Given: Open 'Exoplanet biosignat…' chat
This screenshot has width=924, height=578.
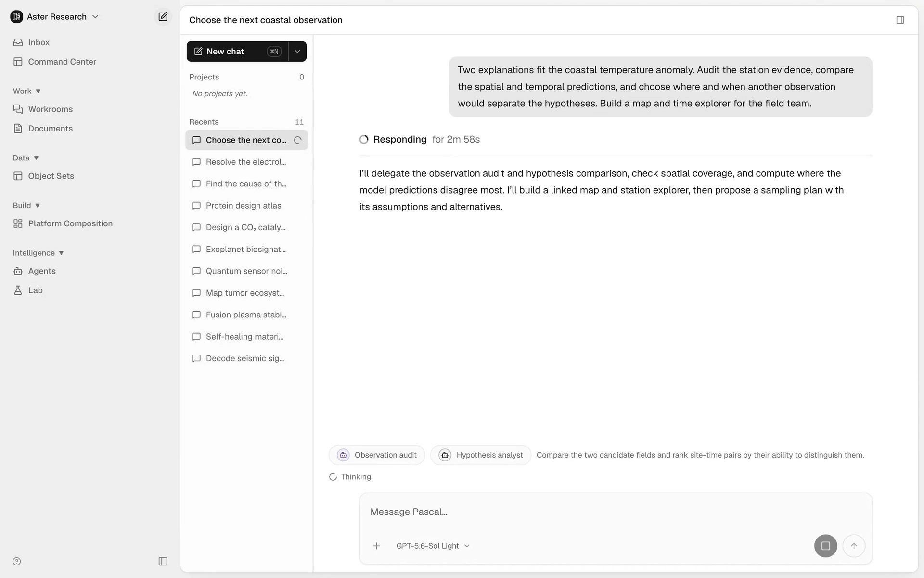Looking at the screenshot, I should (246, 250).
